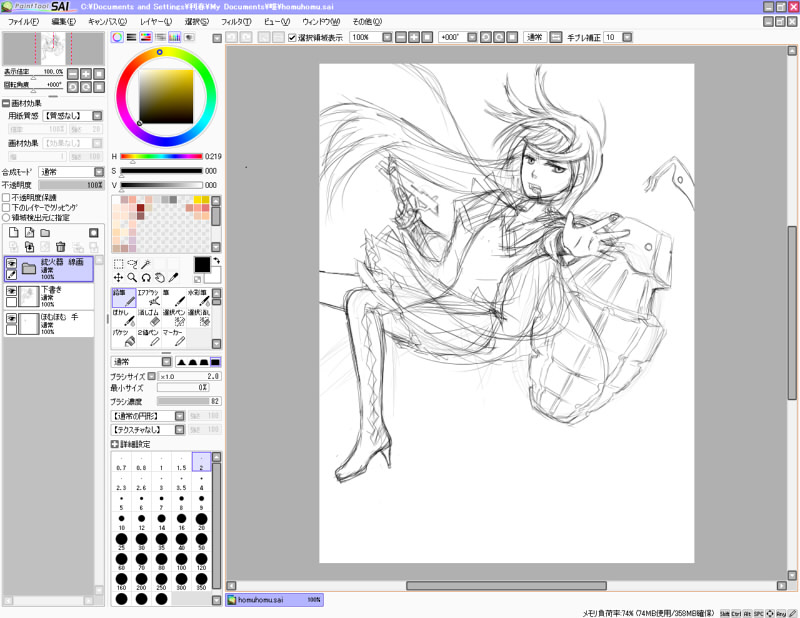Open the 編集(E) menu
This screenshot has width=800, height=618.
click(64, 21)
